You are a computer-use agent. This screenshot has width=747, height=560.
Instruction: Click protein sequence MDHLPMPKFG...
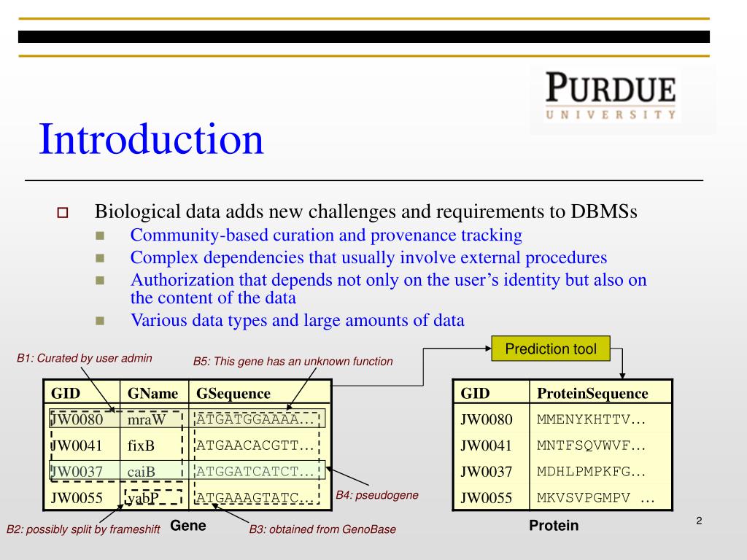[x=591, y=472]
